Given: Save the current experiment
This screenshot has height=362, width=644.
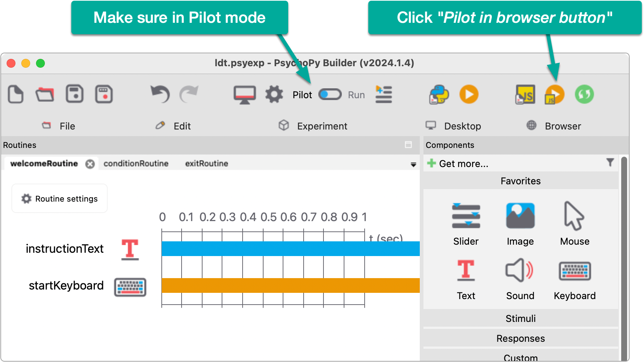Looking at the screenshot, I should click(x=75, y=94).
